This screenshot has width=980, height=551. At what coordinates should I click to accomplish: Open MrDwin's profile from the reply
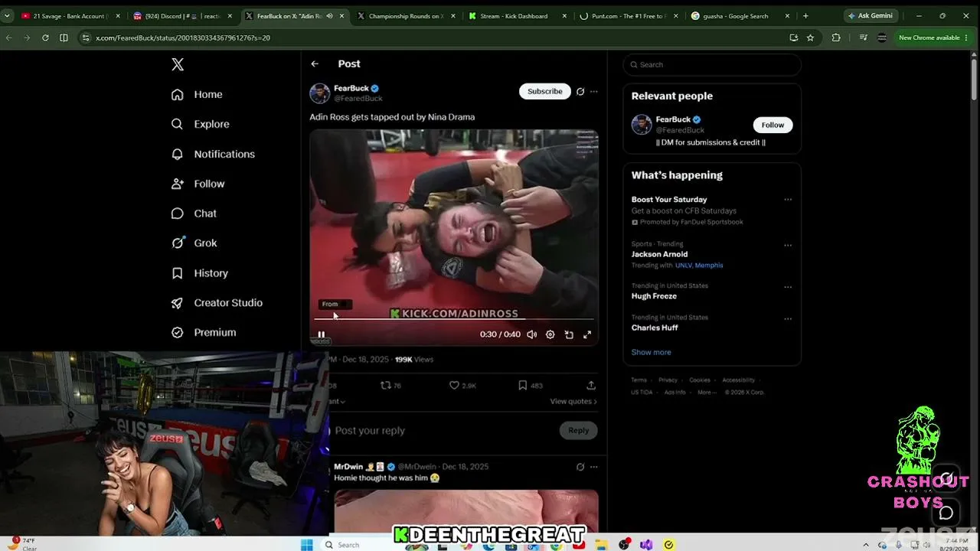pyautogui.click(x=348, y=467)
